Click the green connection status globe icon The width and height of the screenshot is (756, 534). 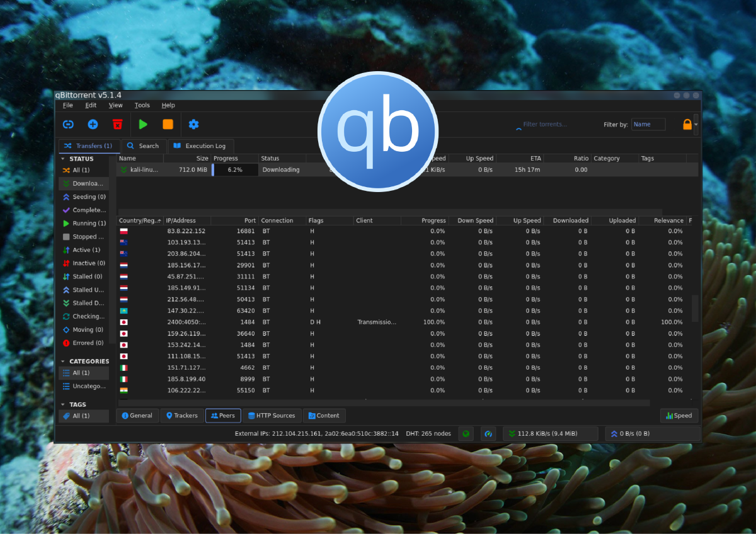click(466, 433)
